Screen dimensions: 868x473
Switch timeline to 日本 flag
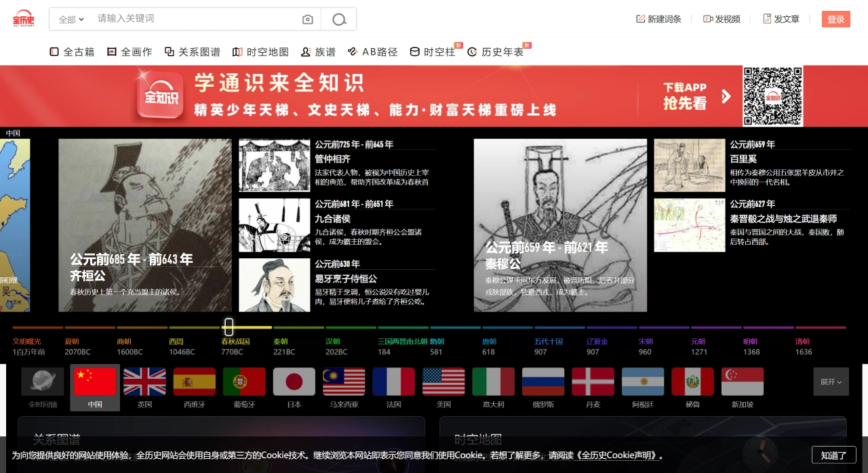tap(294, 382)
